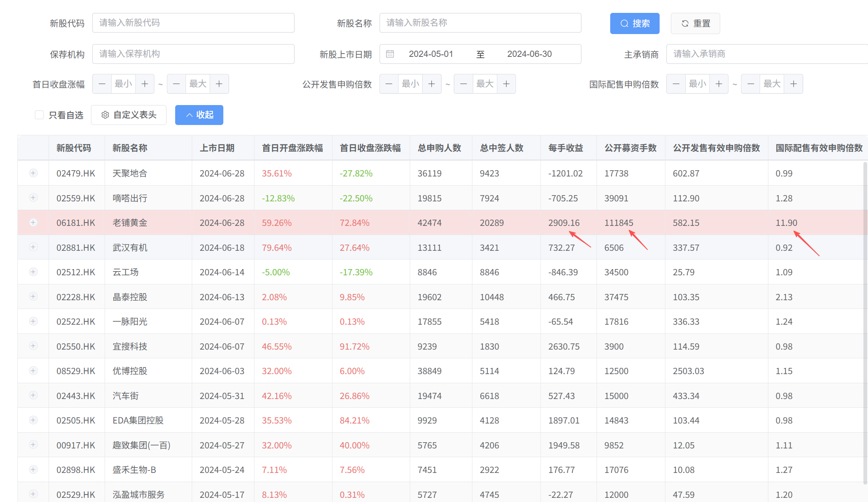
Task: Increase 首日收盘涨幅 minimum value
Action: tap(145, 84)
